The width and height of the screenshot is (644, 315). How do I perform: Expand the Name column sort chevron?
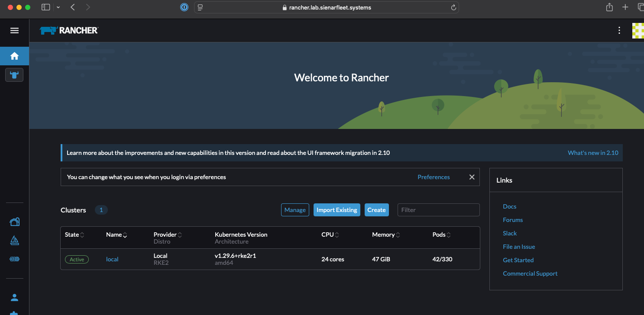point(125,234)
